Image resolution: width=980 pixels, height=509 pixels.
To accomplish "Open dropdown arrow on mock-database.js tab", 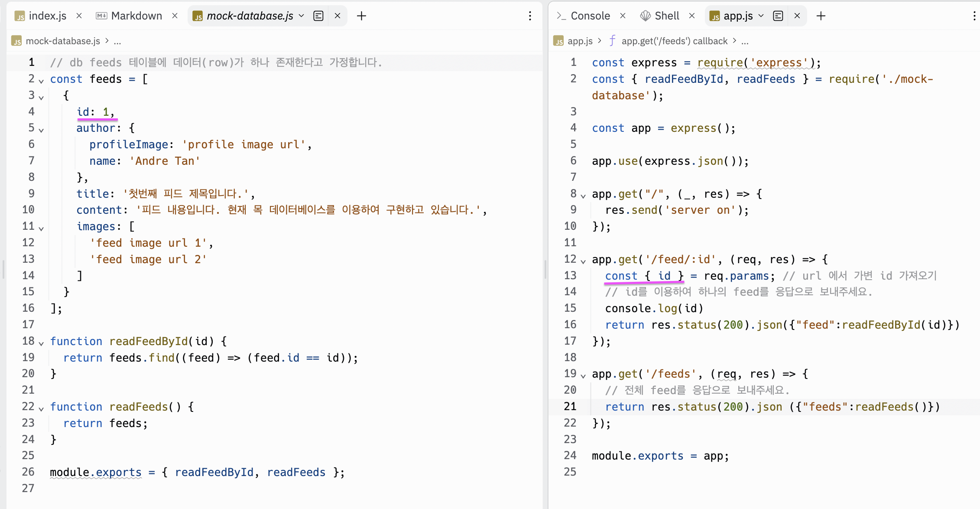I will [302, 16].
